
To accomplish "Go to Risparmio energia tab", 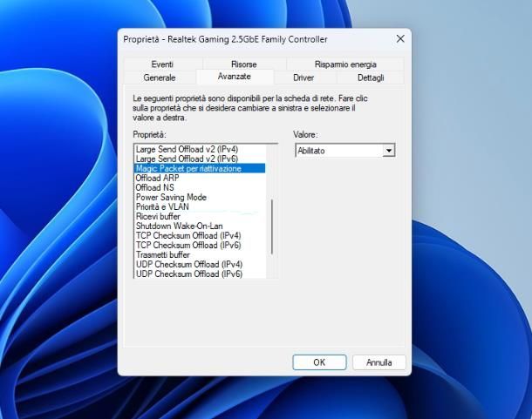I will click(345, 64).
